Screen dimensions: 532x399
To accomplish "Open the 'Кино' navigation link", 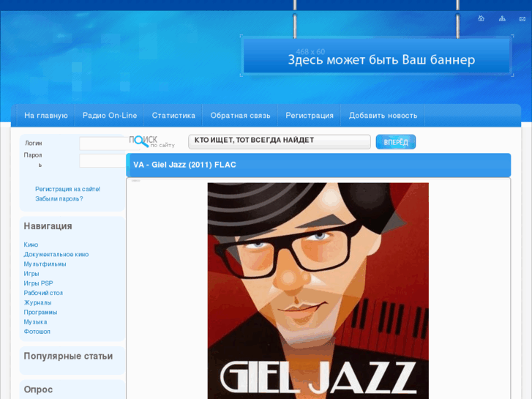I will pyautogui.click(x=31, y=245).
